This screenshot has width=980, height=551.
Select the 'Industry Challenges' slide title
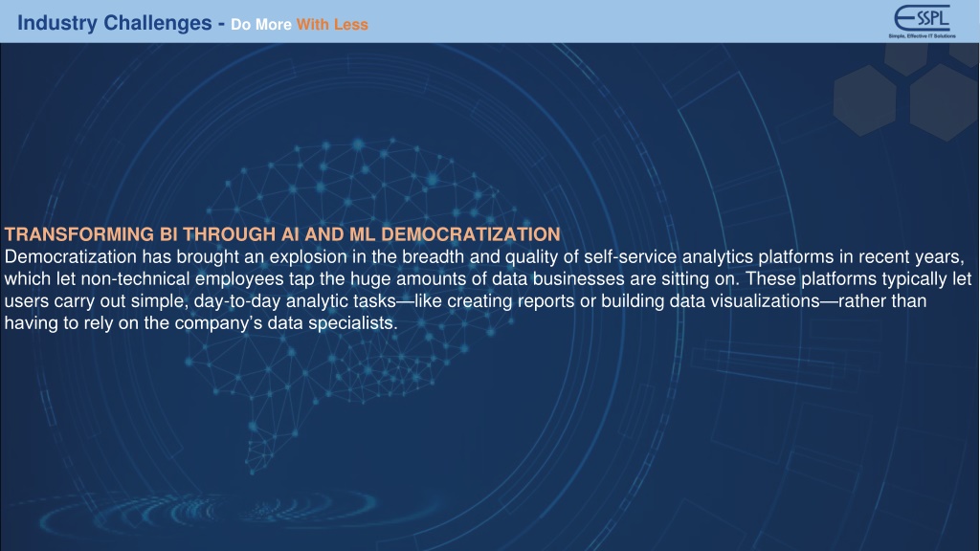[115, 23]
